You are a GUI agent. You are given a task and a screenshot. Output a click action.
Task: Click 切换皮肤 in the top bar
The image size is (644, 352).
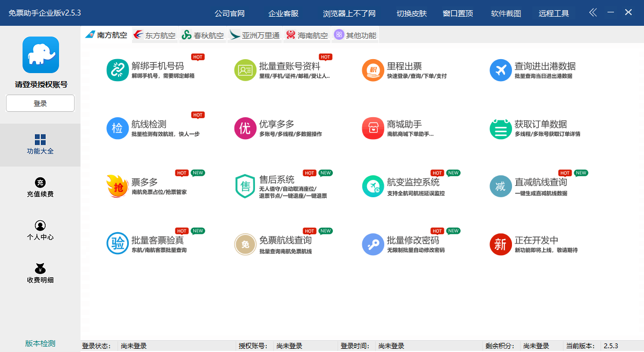412,13
